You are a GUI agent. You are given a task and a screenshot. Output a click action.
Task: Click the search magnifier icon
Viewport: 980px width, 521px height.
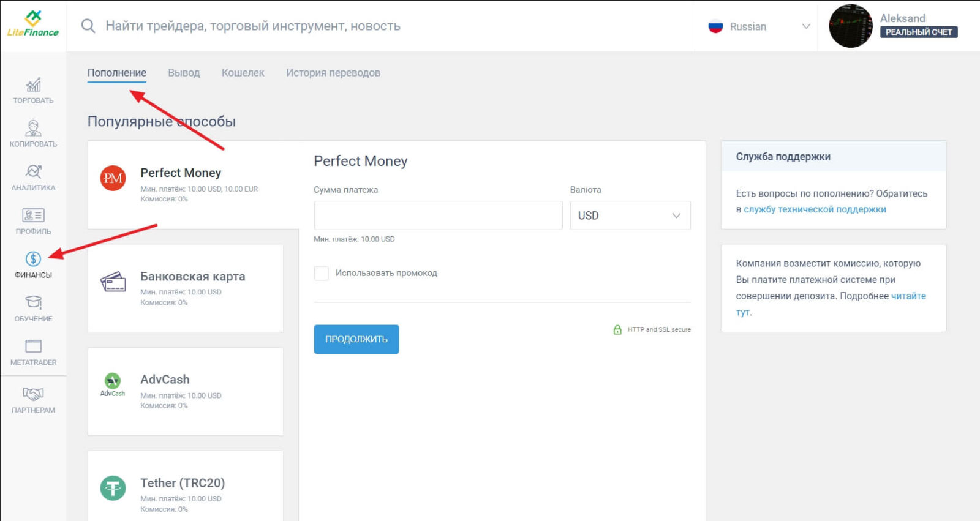click(x=88, y=26)
